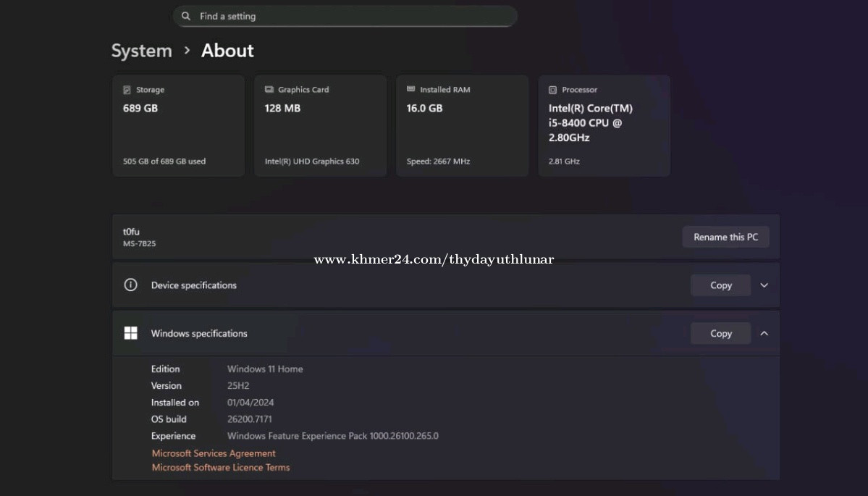The width and height of the screenshot is (868, 496).
Task: Select the Intel(R) UHD Graphics 630 text
Action: [312, 161]
